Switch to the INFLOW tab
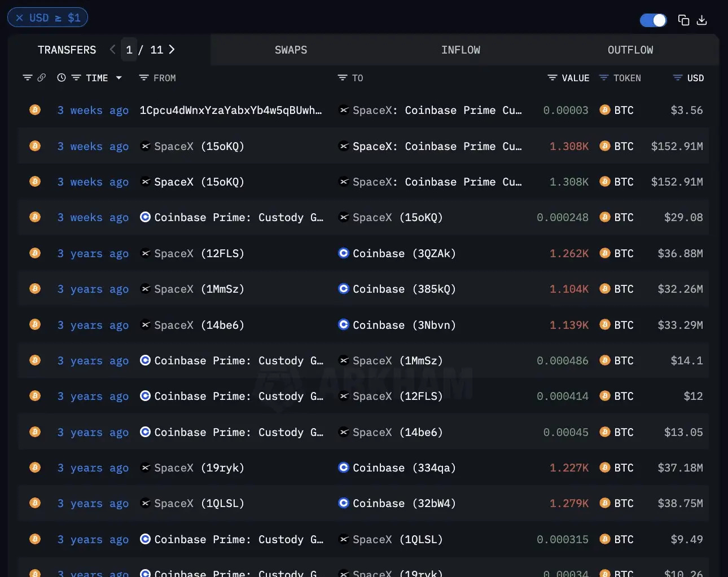Viewport: 728px width, 577px height. tap(461, 50)
